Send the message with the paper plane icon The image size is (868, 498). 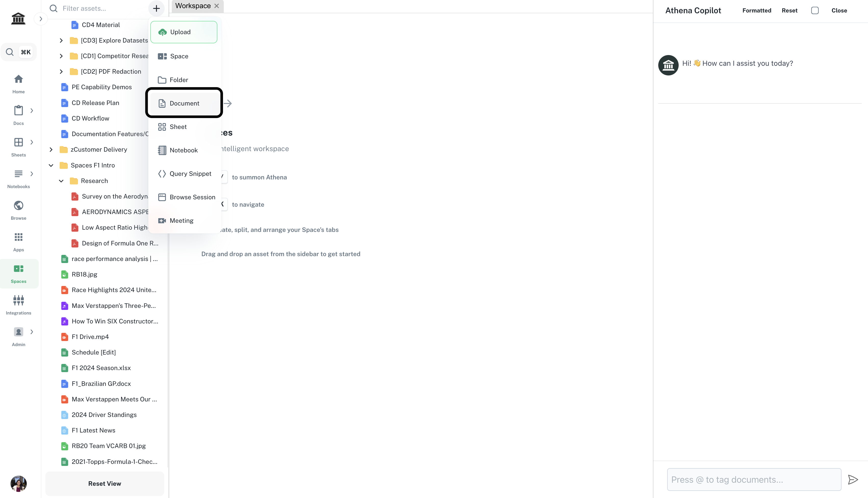[853, 480]
